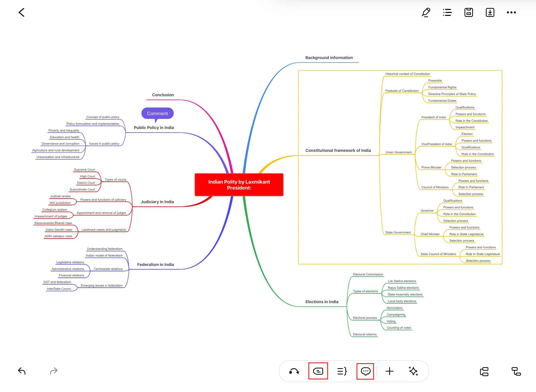Select the Judiciary in India branch

point(157,202)
